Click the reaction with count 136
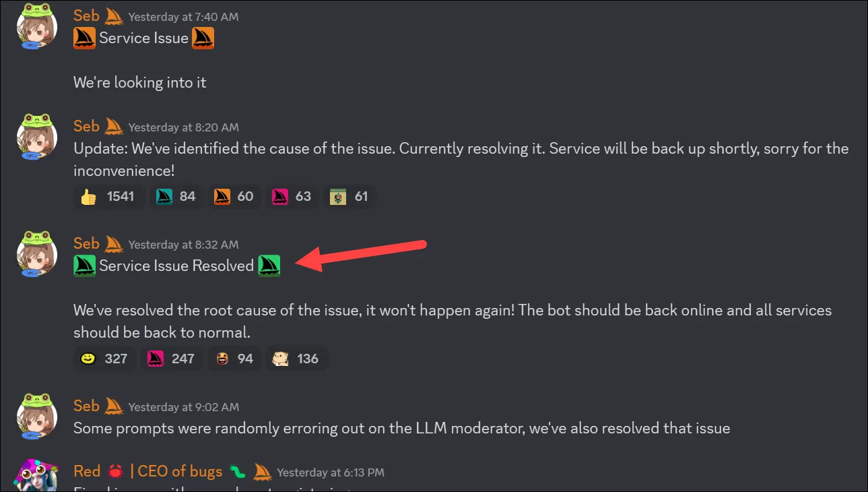The image size is (868, 492). (296, 359)
